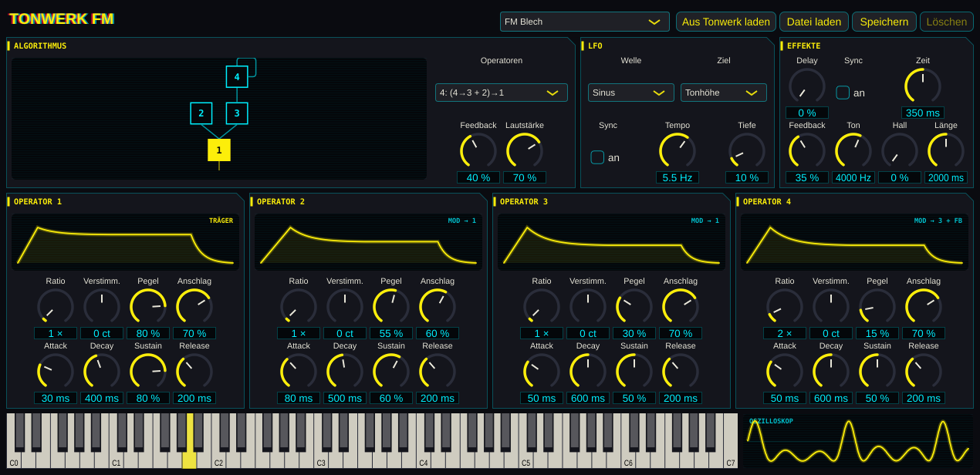Screen dimensions: 980x475
Task: Click the Operator 1 Pegel knob
Action: (148, 307)
